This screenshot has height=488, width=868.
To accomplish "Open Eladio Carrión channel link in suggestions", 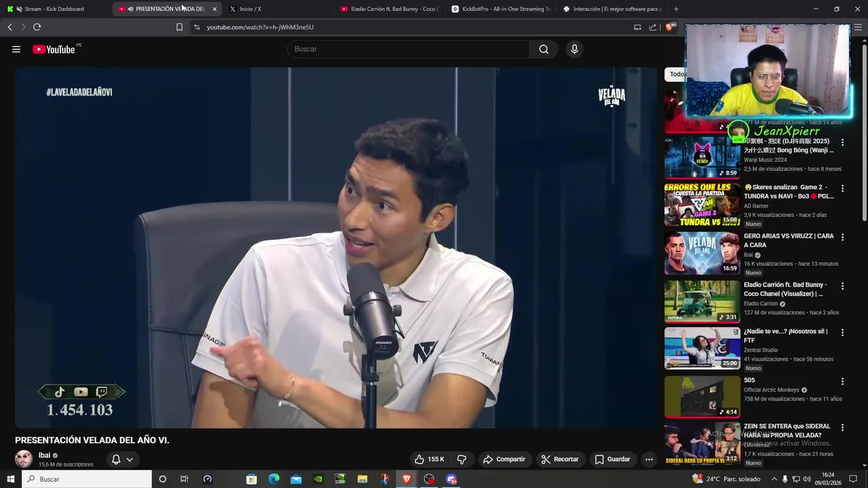I will coord(761,304).
